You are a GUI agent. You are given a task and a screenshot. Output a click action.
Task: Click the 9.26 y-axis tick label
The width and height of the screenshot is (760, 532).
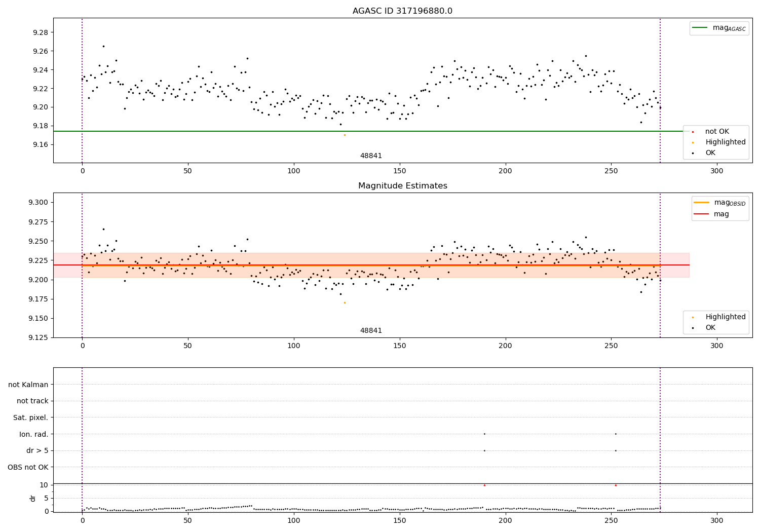pos(41,52)
